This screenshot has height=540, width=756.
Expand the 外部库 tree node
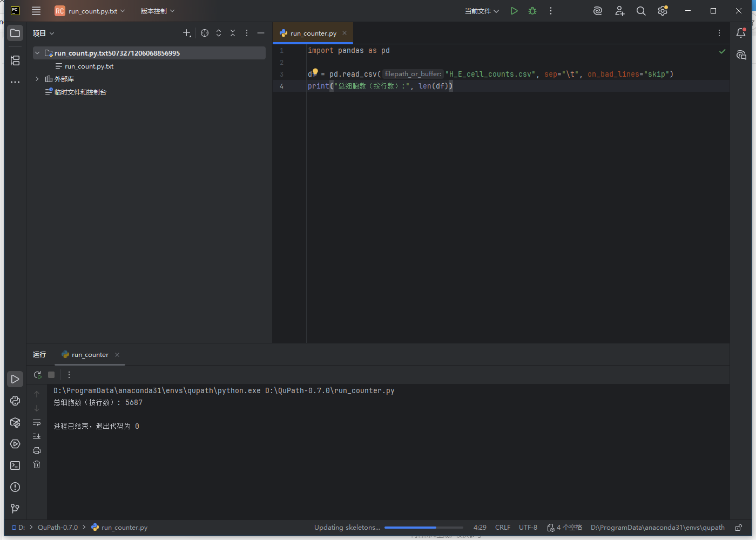pos(37,78)
